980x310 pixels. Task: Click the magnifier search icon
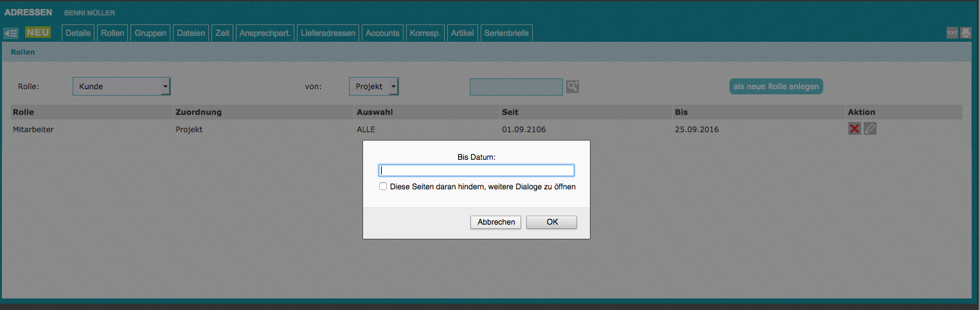coord(572,87)
